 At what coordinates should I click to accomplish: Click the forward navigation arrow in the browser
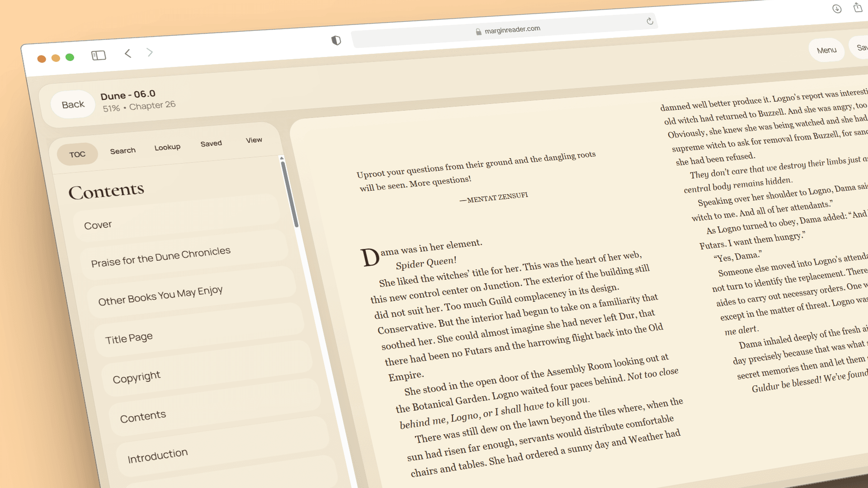pyautogui.click(x=150, y=52)
